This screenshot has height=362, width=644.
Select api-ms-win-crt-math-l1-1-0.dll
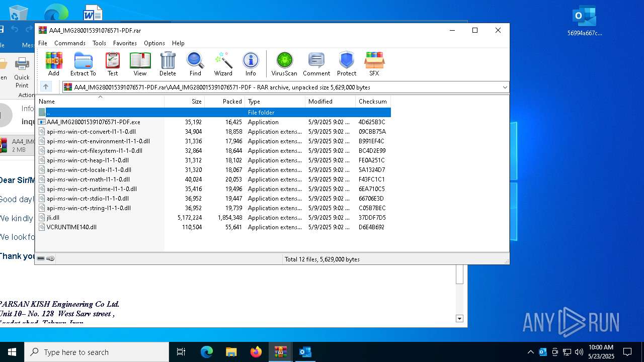[213, 179]
